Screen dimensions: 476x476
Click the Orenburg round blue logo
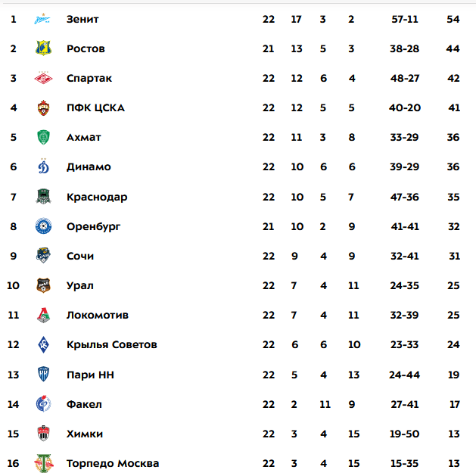pyautogui.click(x=43, y=226)
